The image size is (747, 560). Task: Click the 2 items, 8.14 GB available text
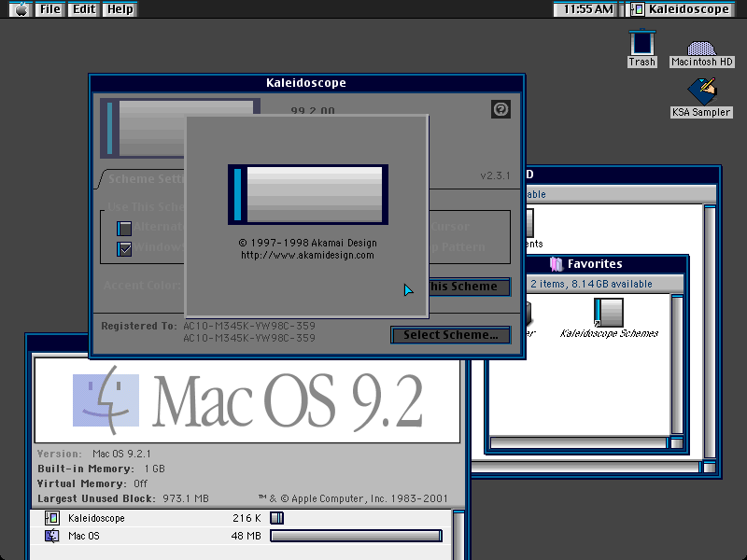click(x=591, y=284)
